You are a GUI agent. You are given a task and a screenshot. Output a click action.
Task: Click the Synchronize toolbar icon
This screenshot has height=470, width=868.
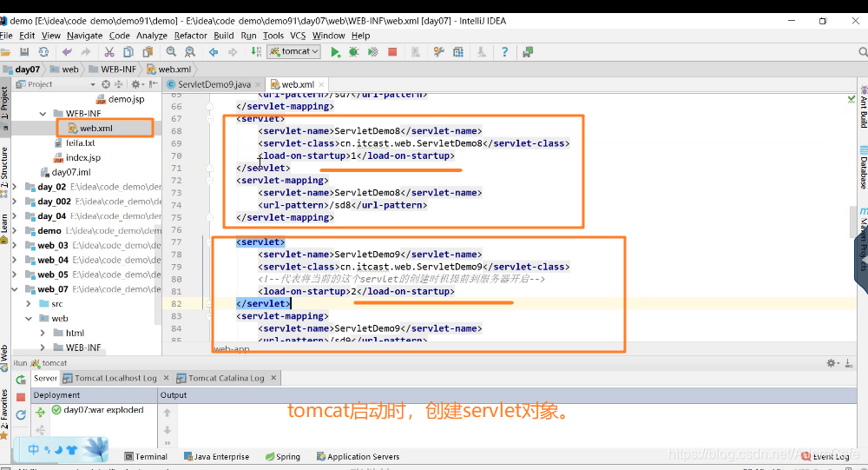tap(43, 51)
